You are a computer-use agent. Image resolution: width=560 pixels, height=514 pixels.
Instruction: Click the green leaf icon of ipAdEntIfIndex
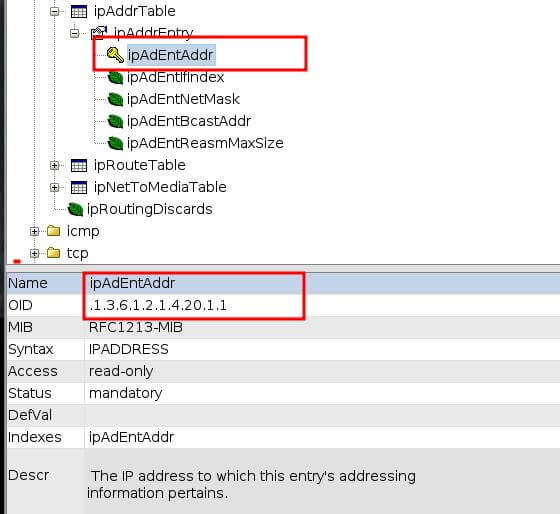115,78
